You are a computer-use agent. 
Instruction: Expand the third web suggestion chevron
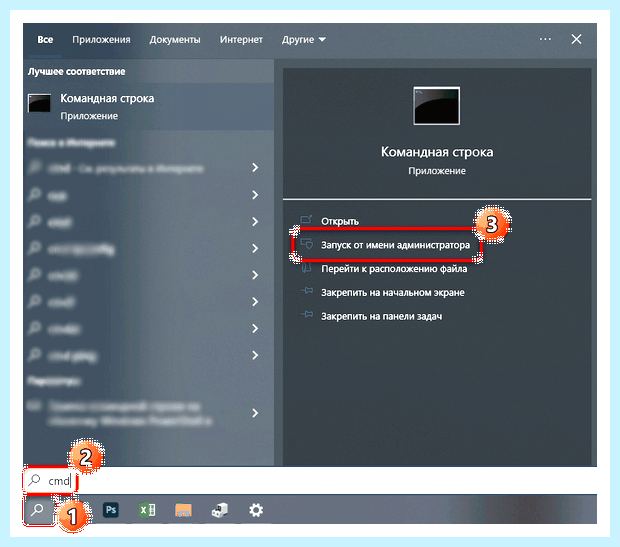255,221
